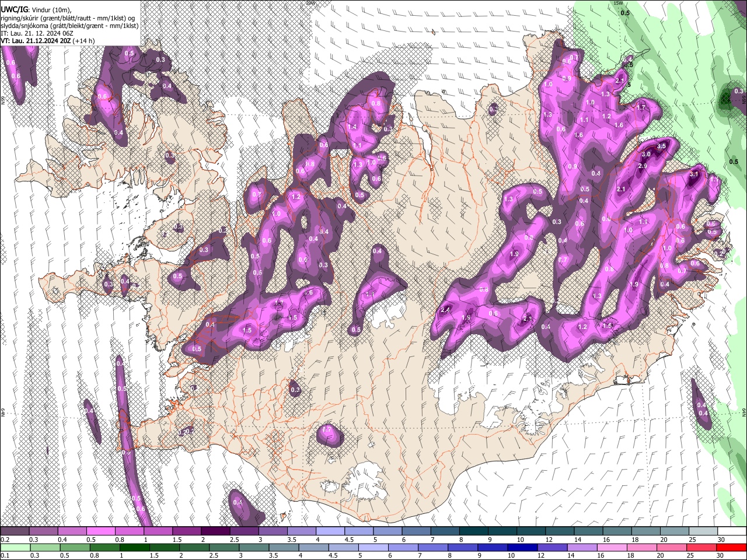Click the 15W longitude label at top
Viewport: 747px width, 560px height.
pyautogui.click(x=618, y=3)
